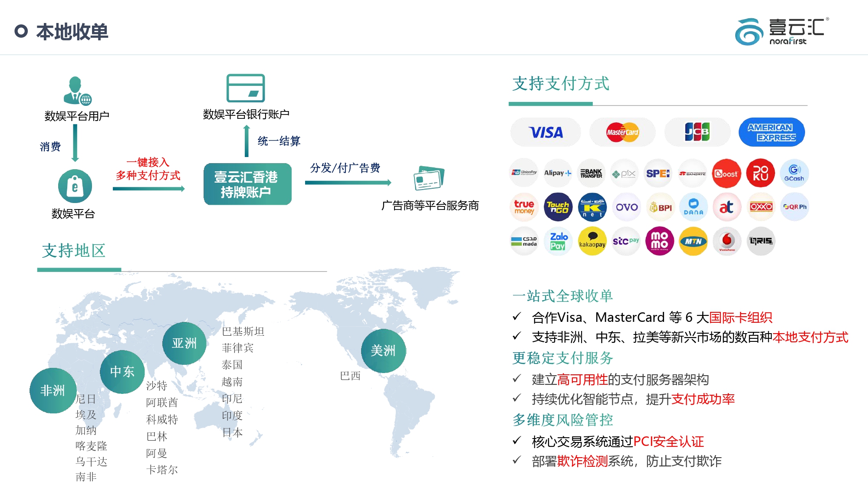Open the 中东 region menu

click(x=122, y=371)
